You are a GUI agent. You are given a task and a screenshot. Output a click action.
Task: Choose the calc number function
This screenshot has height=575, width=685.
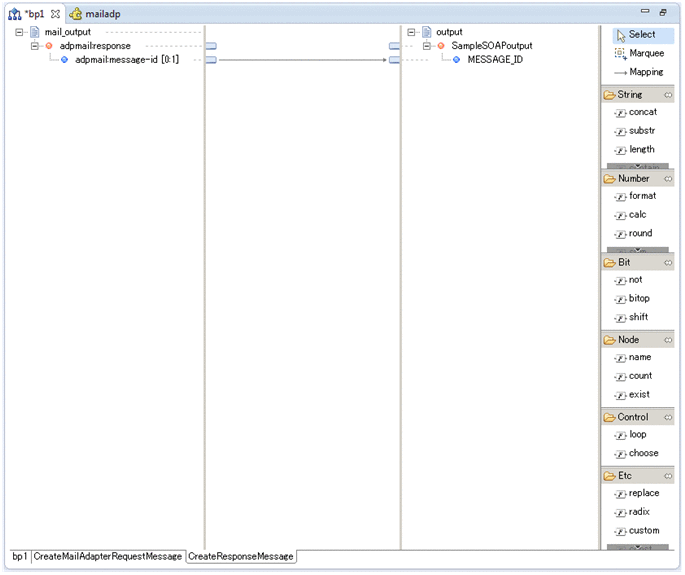click(x=638, y=215)
